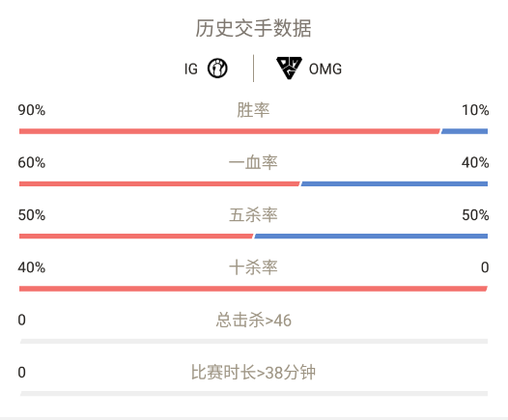Select the 十杀率 stat label

click(x=253, y=267)
